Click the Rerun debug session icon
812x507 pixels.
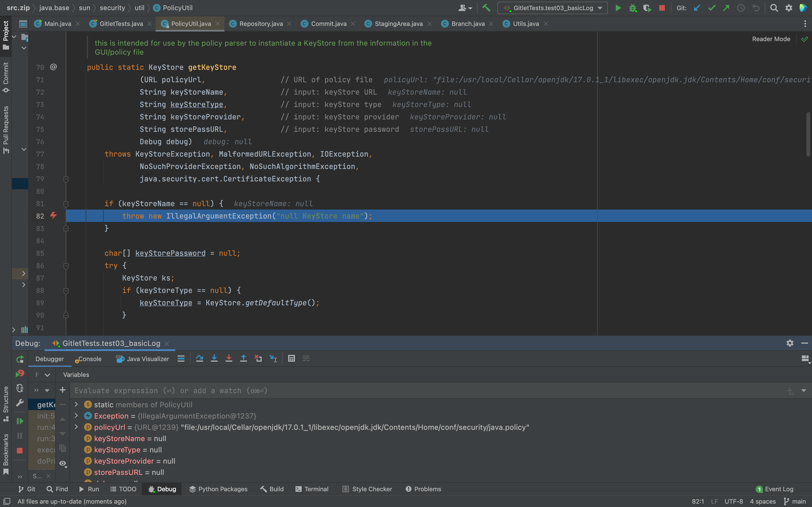coord(20,359)
